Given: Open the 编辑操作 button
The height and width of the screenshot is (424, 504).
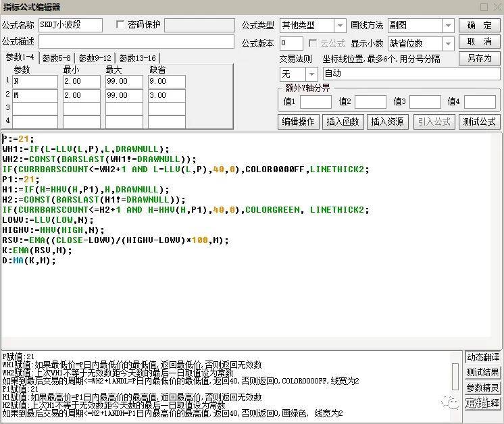Looking at the screenshot, I should click(299, 122).
